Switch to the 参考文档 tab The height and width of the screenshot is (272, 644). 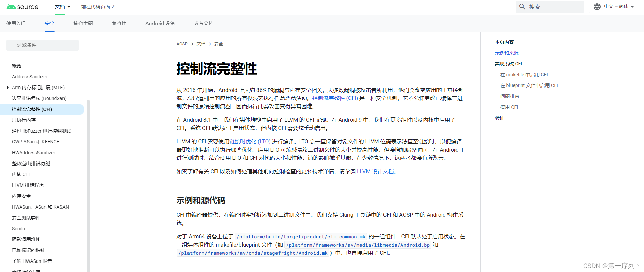[x=204, y=23]
